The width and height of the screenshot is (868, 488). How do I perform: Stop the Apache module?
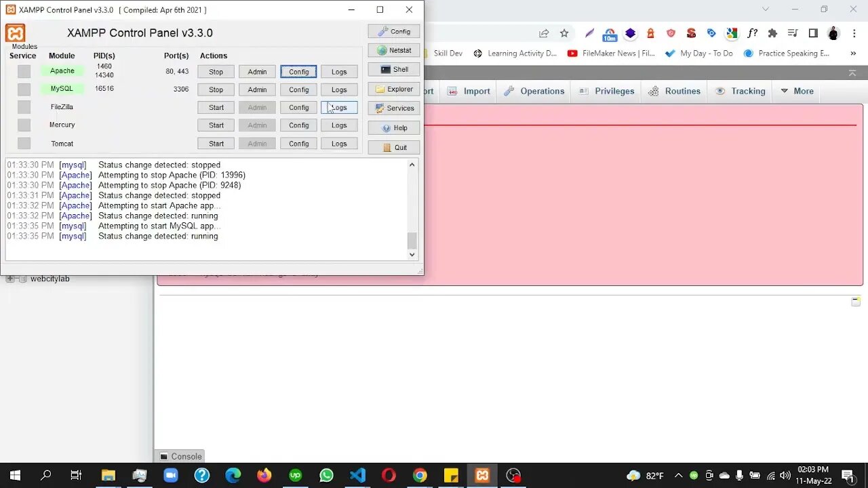[x=216, y=72]
